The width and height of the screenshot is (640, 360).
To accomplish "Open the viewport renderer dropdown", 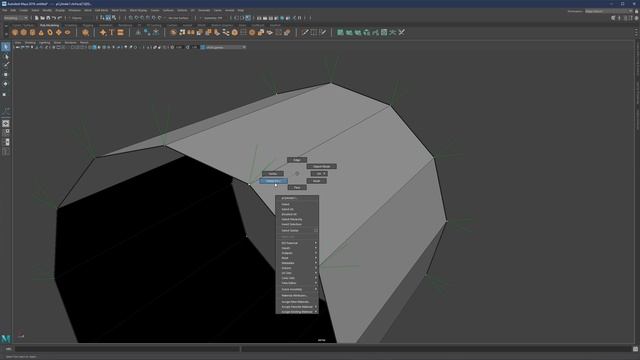I will 224,47.
